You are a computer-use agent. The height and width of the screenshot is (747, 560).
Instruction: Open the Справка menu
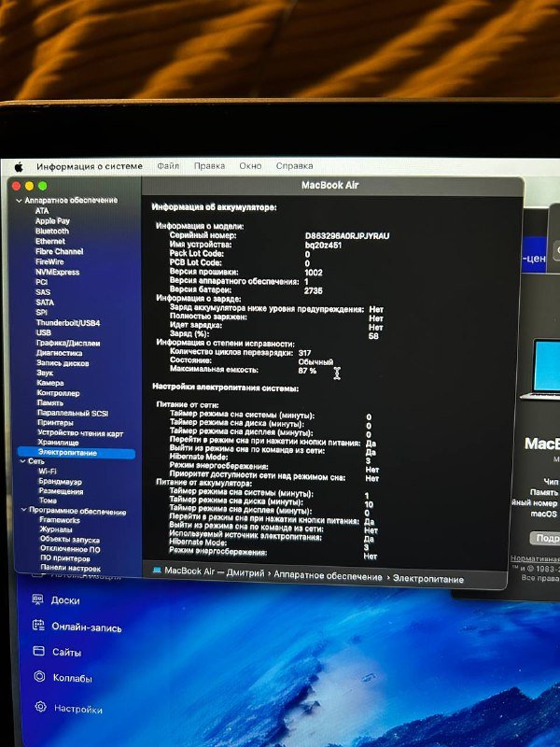(x=294, y=166)
